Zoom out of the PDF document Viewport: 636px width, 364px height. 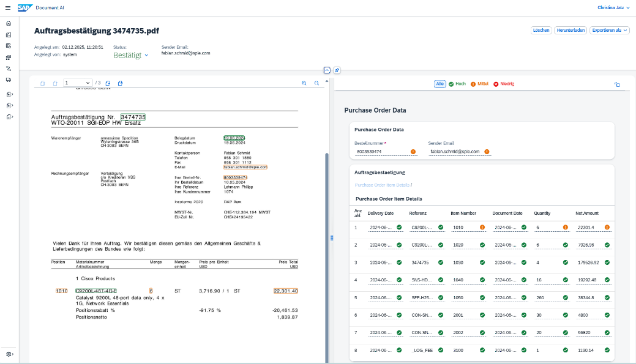point(316,83)
